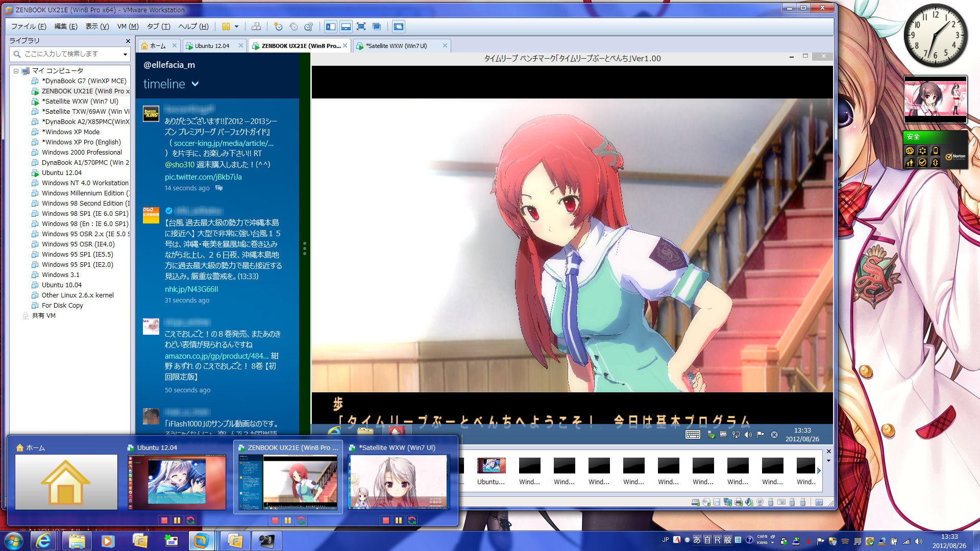Open the guest network tray icon
The width and height of the screenshot is (980, 551).
click(x=736, y=435)
